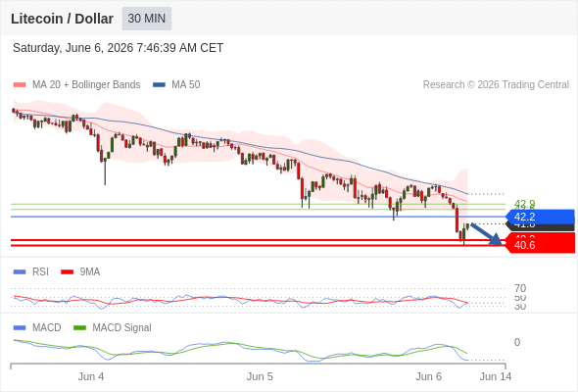Viewport: 578px width, 392px height.
Task: Click the red 40.6 price label
Action: [541, 245]
